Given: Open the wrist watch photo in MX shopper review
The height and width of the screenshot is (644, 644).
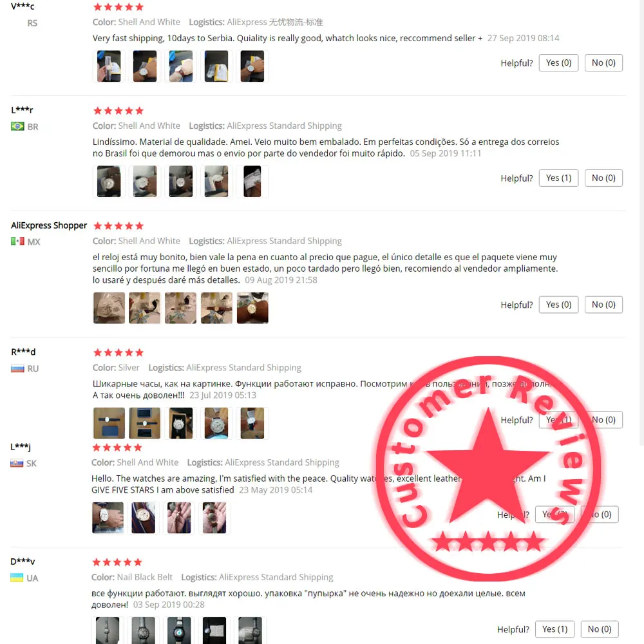Looking at the screenshot, I should pos(252,308).
